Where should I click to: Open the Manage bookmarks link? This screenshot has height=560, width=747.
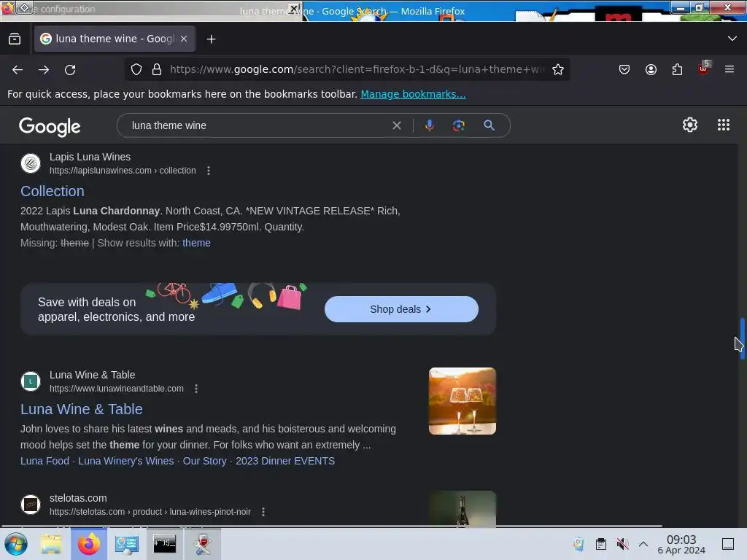coord(413,94)
